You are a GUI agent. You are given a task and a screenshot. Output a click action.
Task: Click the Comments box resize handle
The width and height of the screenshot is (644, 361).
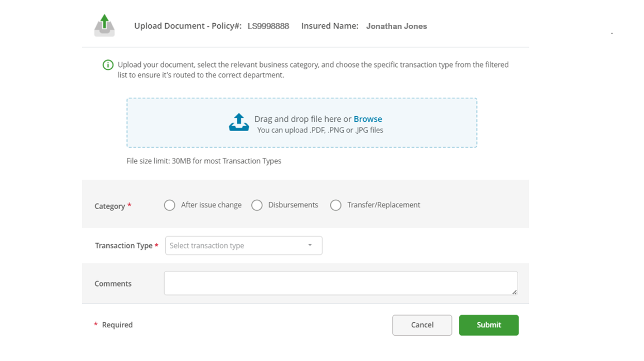514,292
